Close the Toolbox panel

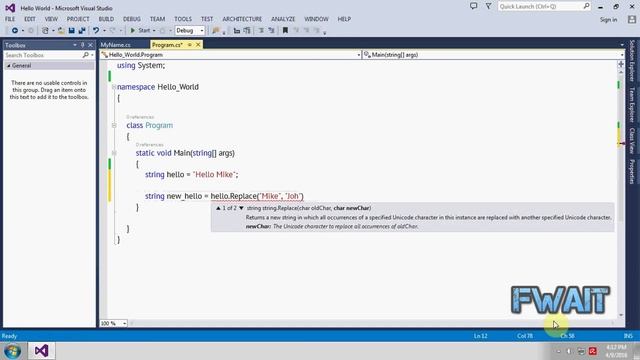tap(91, 45)
